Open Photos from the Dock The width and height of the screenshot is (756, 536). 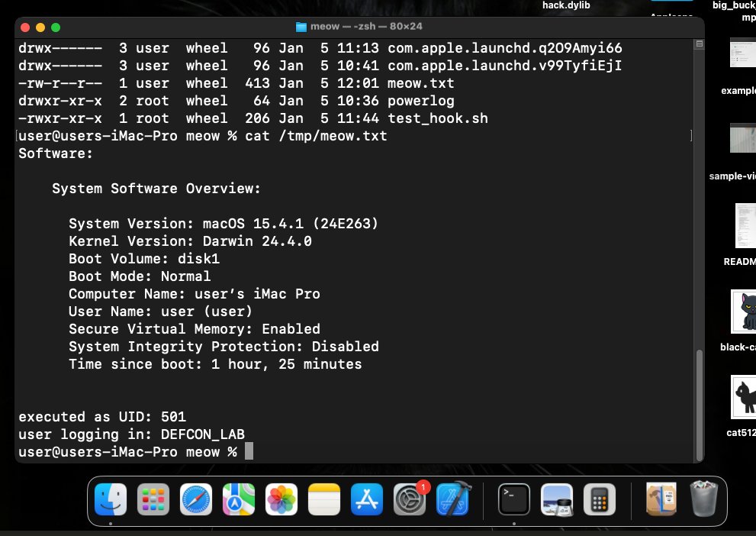(x=281, y=500)
